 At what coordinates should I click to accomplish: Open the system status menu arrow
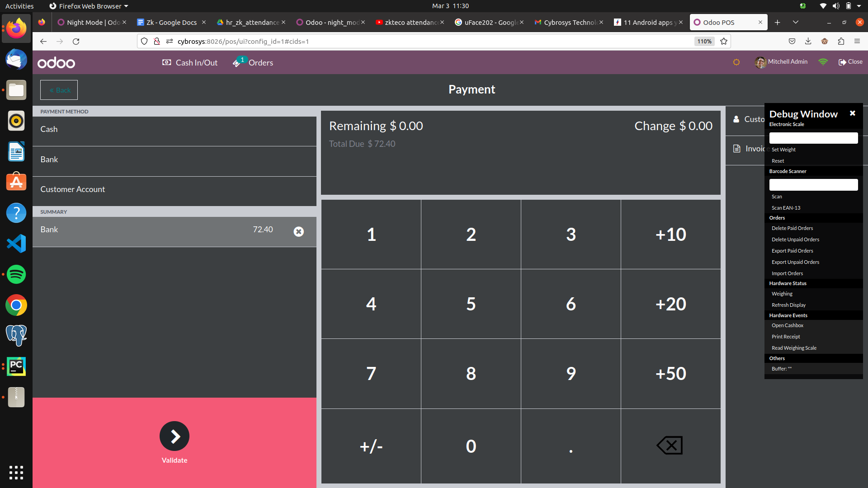[x=859, y=6]
